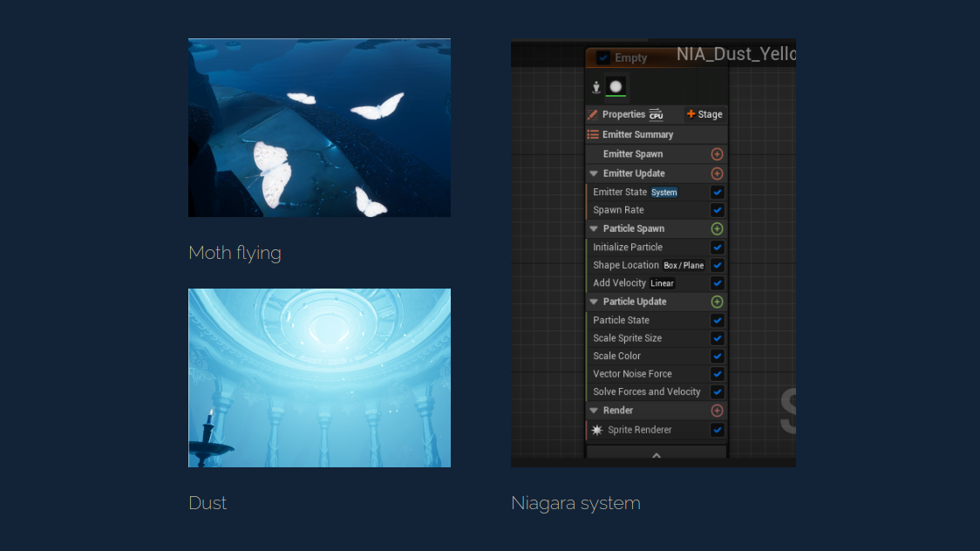Add a renderer in Render section

point(717,411)
